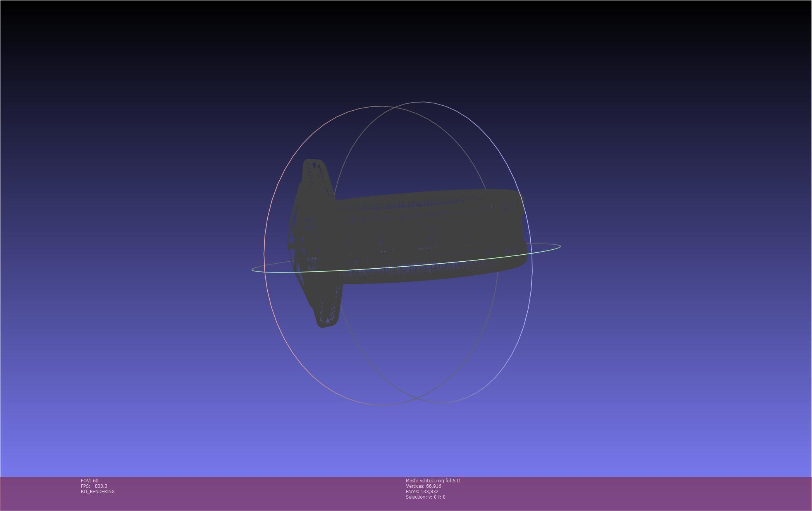Screen dimensions: 812x511
Task: Click the BO_RENDERING status label
Action: point(98,492)
